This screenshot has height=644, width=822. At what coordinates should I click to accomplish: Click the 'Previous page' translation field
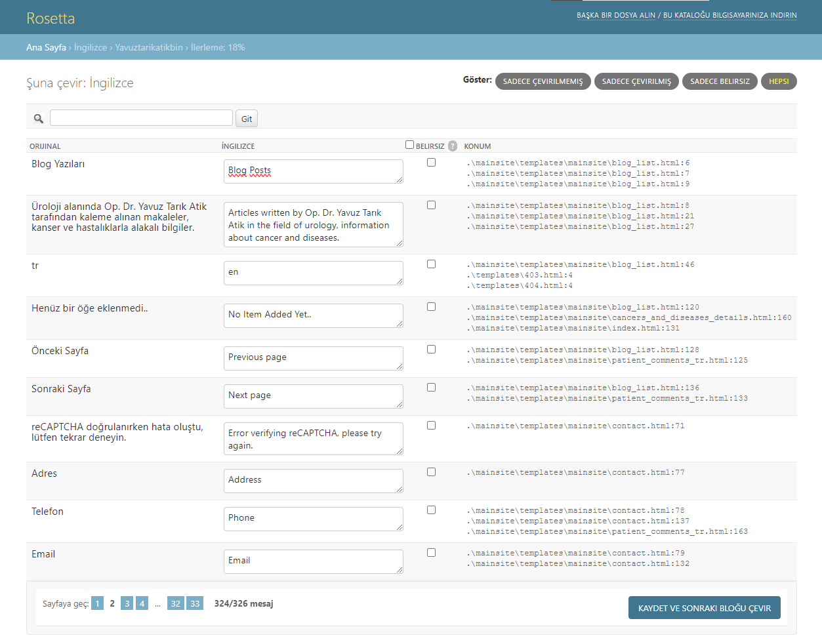point(314,358)
